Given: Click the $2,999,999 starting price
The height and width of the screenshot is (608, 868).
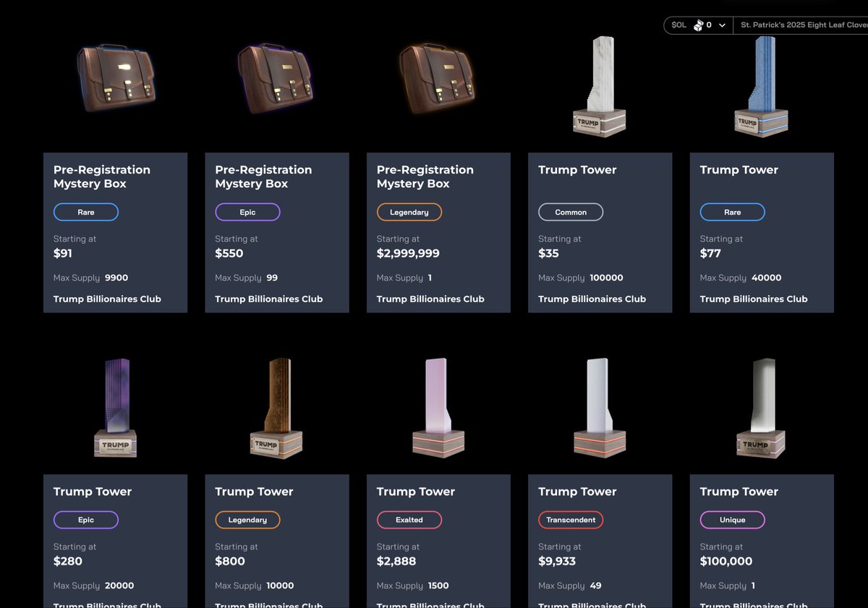Looking at the screenshot, I should coord(408,254).
